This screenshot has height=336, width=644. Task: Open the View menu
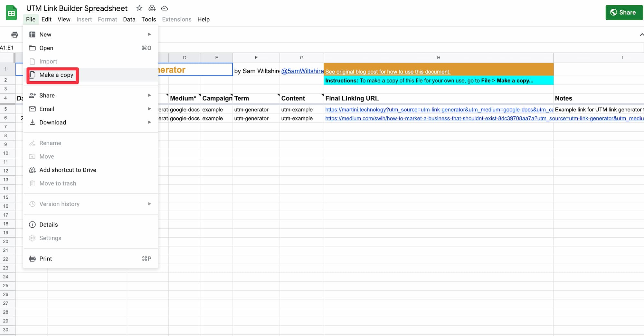tap(64, 19)
